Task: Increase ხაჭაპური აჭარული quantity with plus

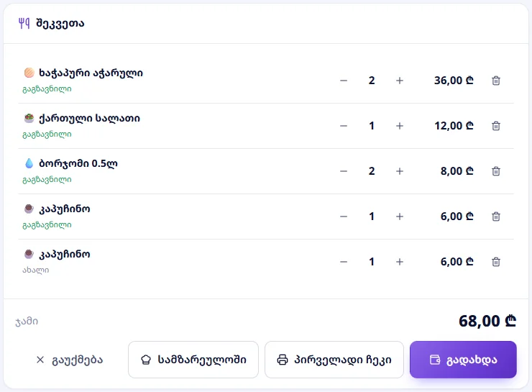Action: click(x=400, y=81)
